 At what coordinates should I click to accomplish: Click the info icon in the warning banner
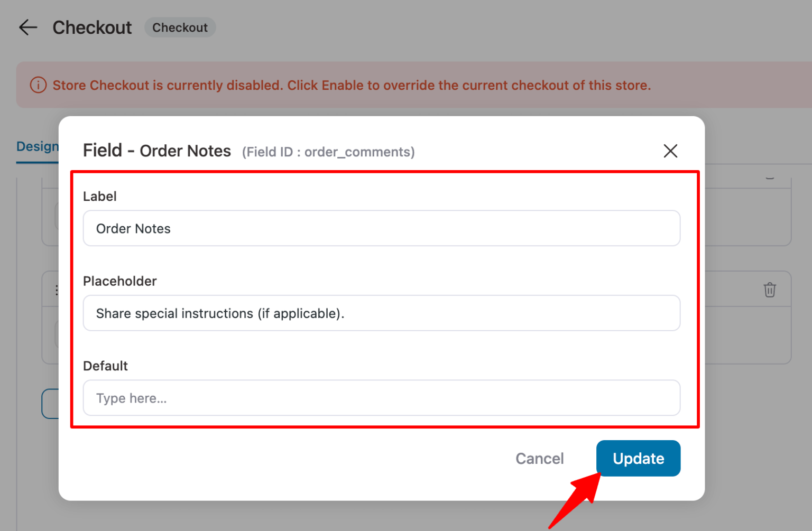point(38,85)
